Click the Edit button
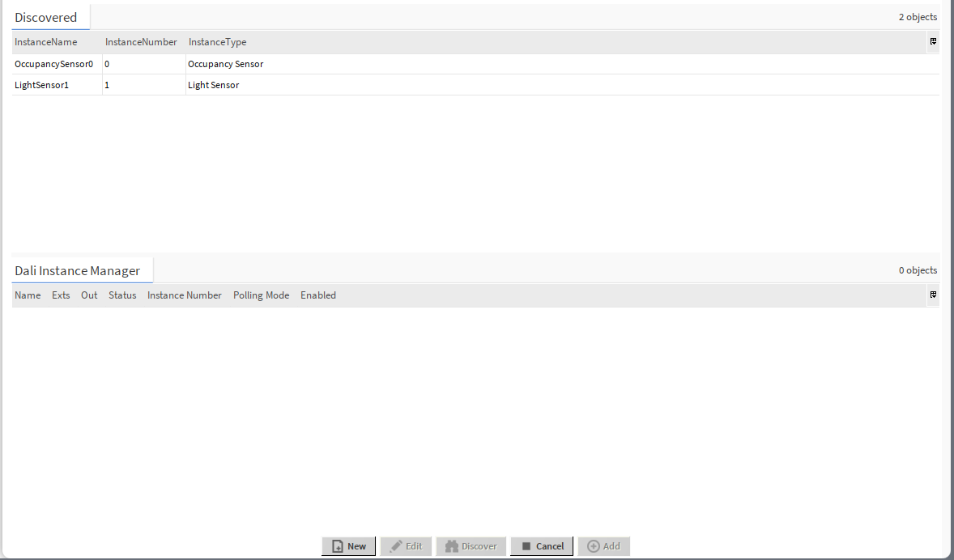 (x=406, y=546)
